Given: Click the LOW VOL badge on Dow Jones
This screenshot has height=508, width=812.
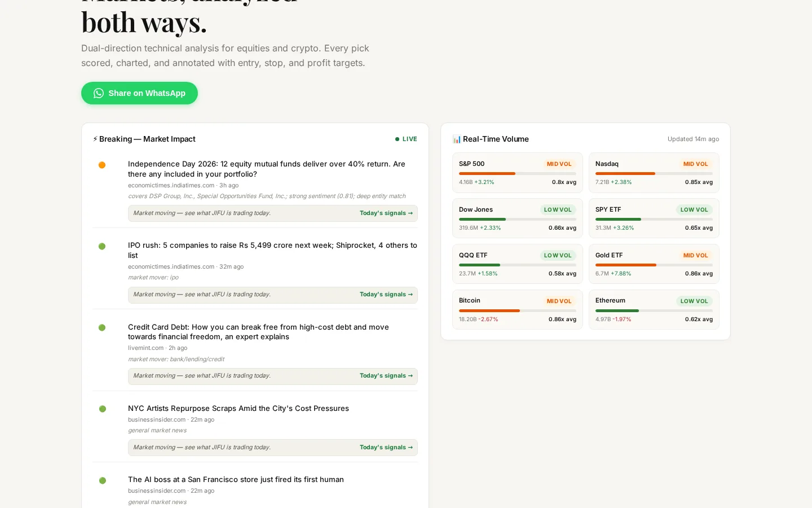Looking at the screenshot, I should [558, 210].
